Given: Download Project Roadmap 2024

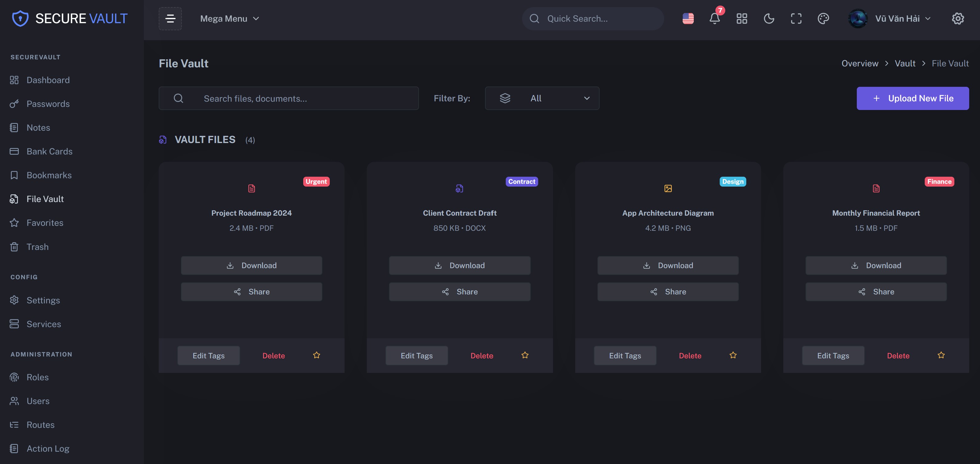Looking at the screenshot, I should pyautogui.click(x=251, y=265).
